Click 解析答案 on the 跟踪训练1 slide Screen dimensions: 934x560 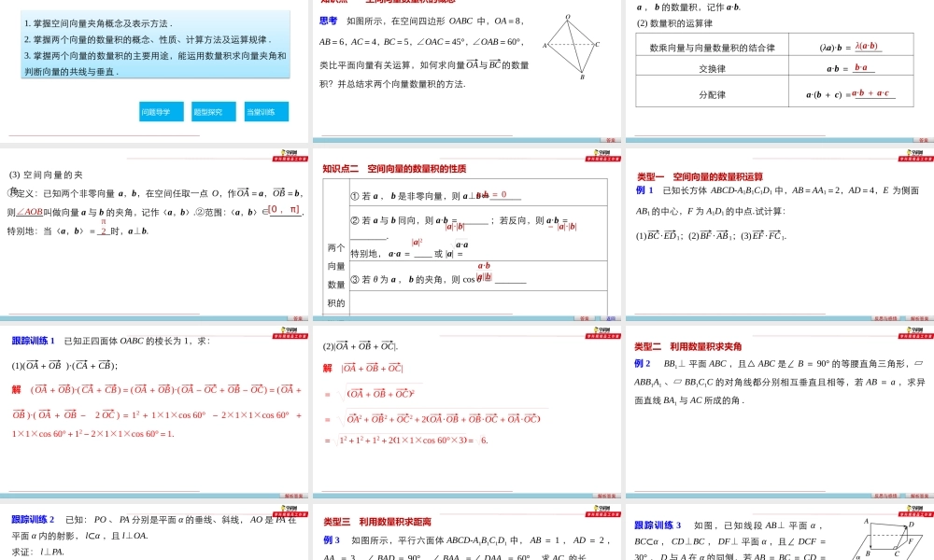coord(293,496)
